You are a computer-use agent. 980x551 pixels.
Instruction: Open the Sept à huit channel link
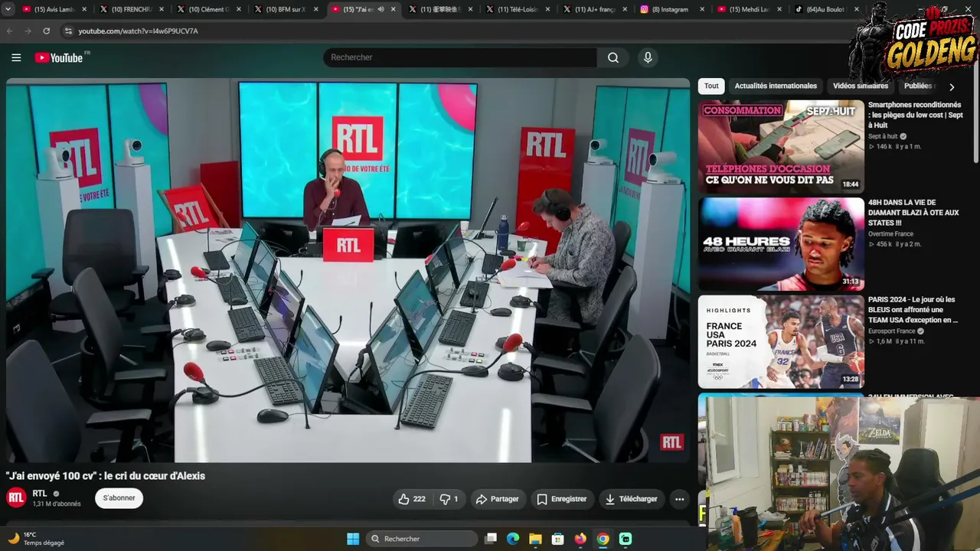click(883, 136)
